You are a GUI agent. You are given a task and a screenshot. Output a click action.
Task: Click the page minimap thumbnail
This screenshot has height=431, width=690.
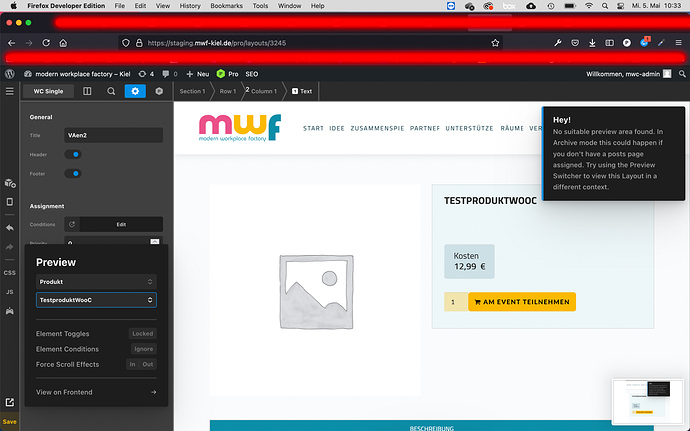tap(647, 401)
